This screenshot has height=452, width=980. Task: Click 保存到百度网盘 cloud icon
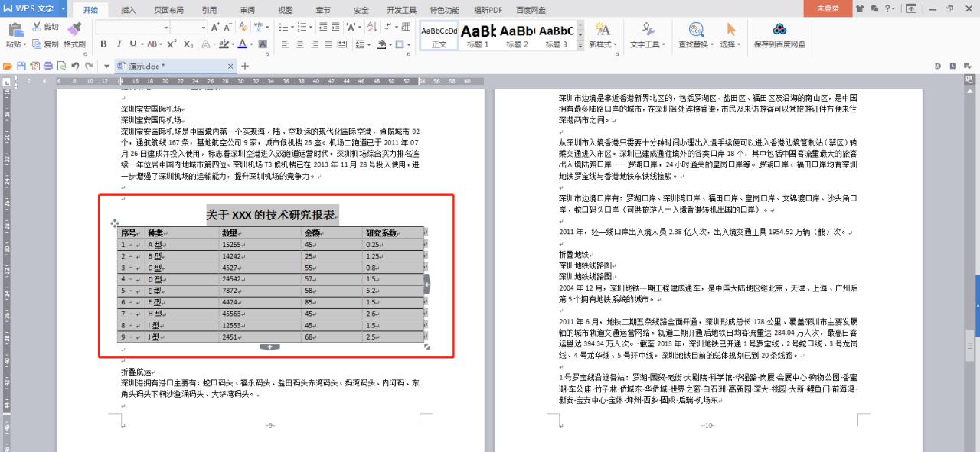(x=779, y=29)
